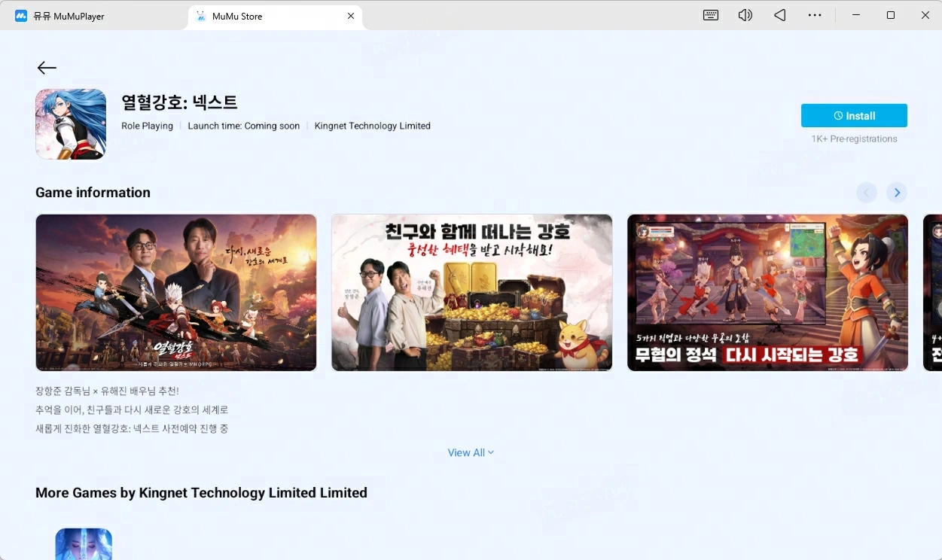The height and width of the screenshot is (560, 942).
Task: Click the 열혈강호: 넥스트 game icon
Action: coord(71,124)
